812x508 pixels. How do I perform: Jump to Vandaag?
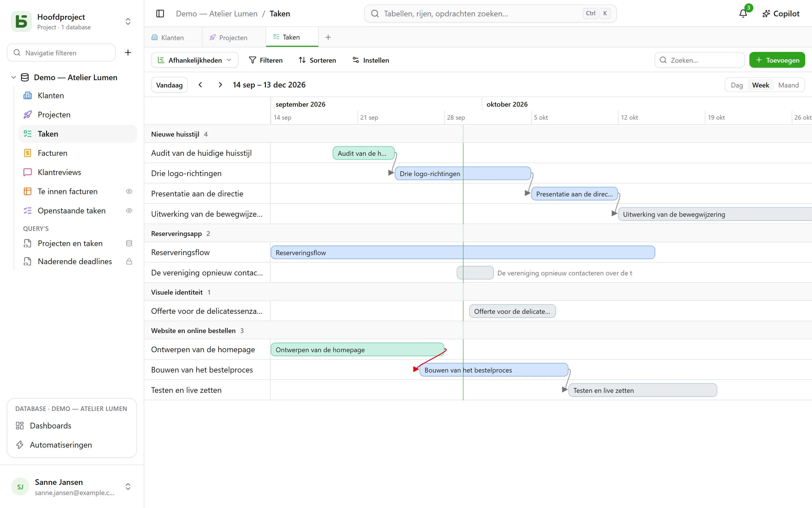tap(169, 85)
